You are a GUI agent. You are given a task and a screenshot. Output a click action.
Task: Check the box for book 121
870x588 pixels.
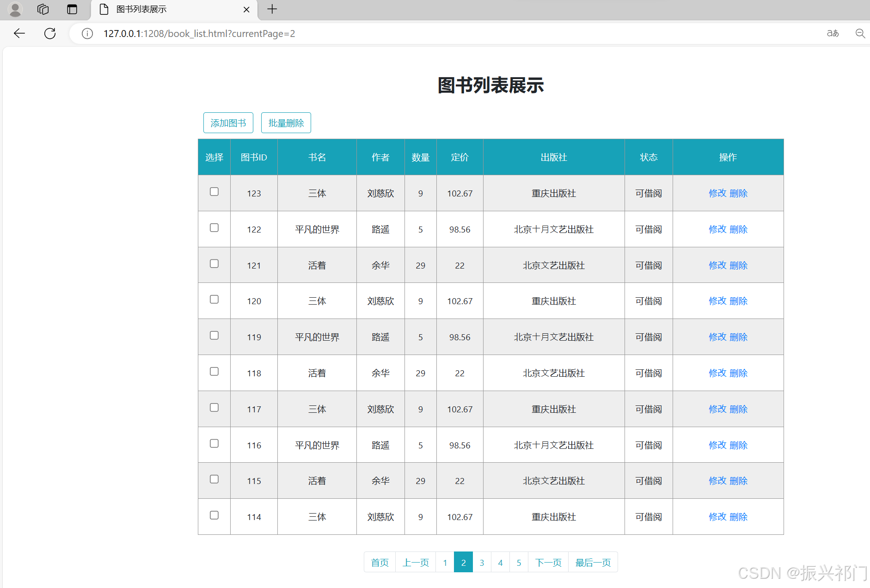click(214, 263)
